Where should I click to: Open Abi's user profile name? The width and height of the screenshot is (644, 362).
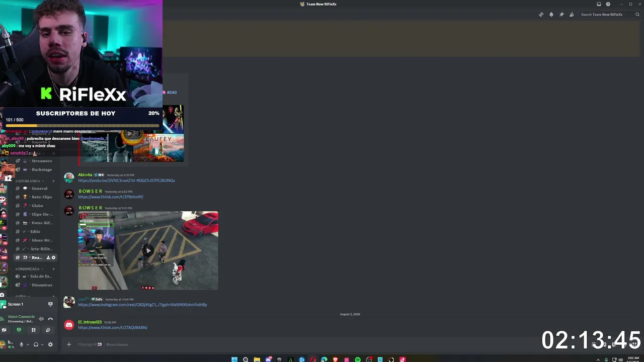85,175
